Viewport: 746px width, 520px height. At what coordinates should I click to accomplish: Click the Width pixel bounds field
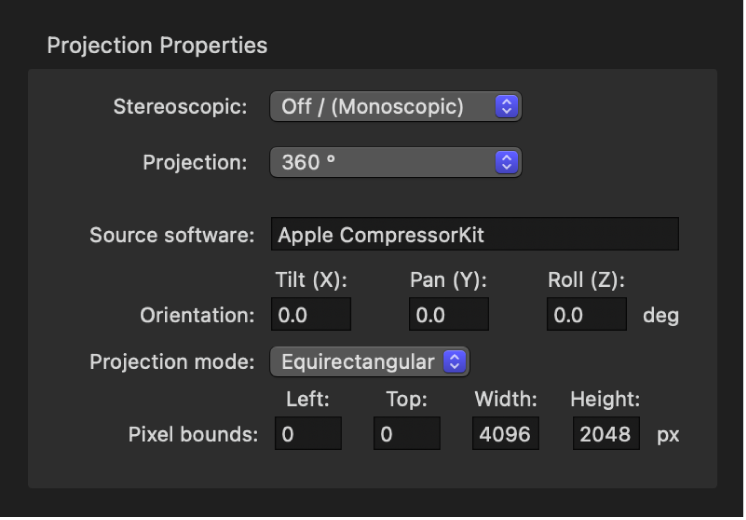point(506,434)
